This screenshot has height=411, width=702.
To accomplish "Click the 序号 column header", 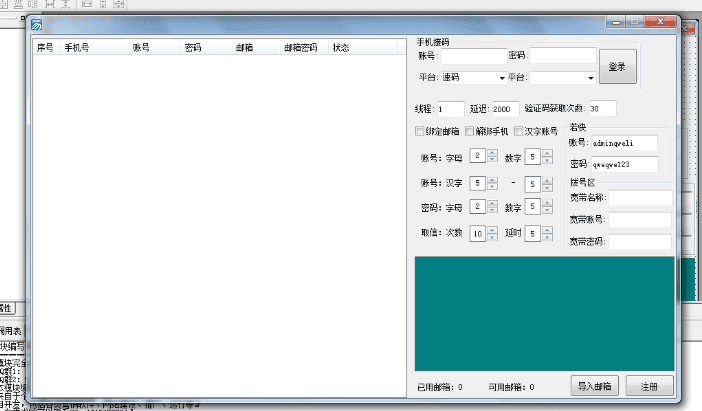I will 45,47.
